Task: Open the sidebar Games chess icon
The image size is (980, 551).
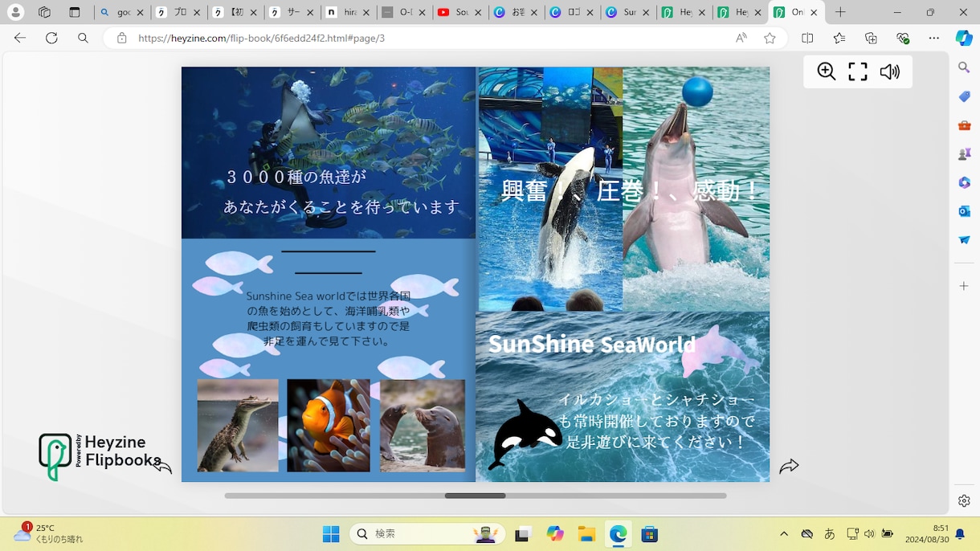Action: point(964,153)
